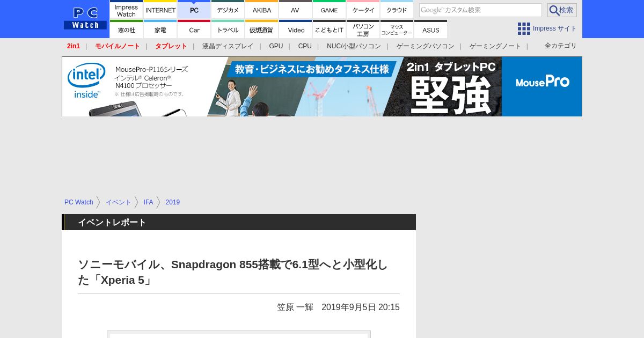Viewport: 644px width, 338px height.
Task: Go to the モバイルノート category
Action: pos(118,46)
